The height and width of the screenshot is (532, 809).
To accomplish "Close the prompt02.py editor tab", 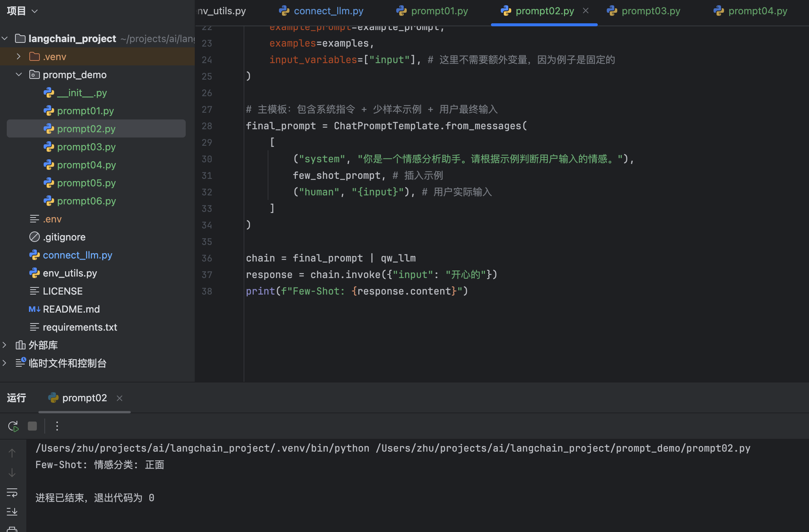I will click(x=586, y=11).
